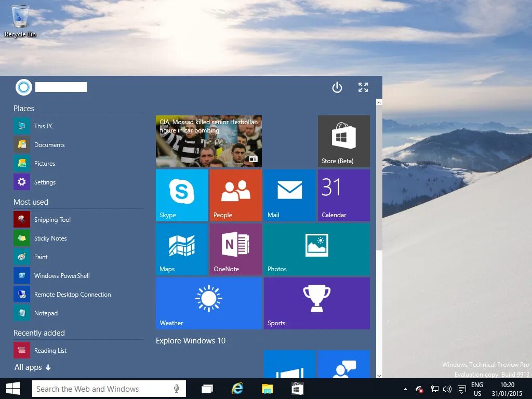The height and width of the screenshot is (399, 532).
Task: Open the Calendar tile
Action: coord(344,195)
